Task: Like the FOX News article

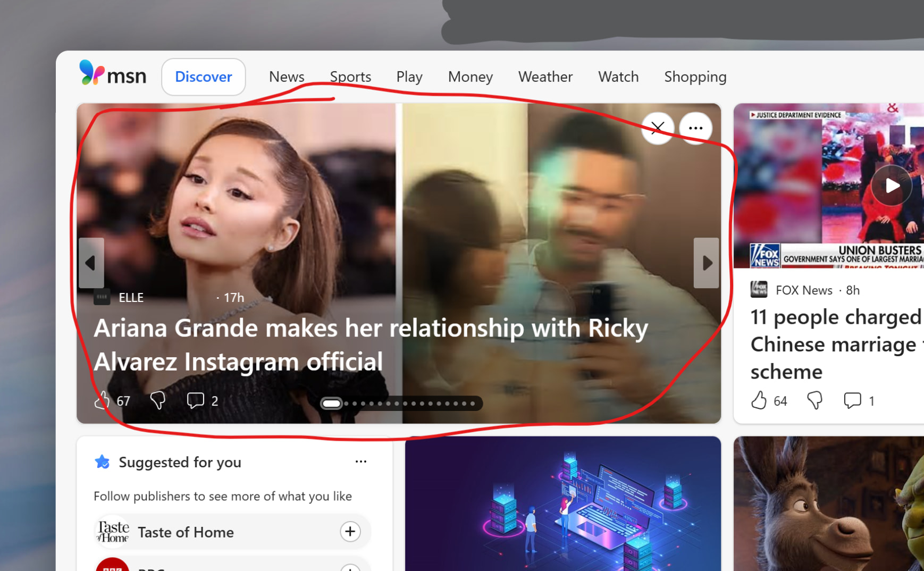Action: (759, 400)
